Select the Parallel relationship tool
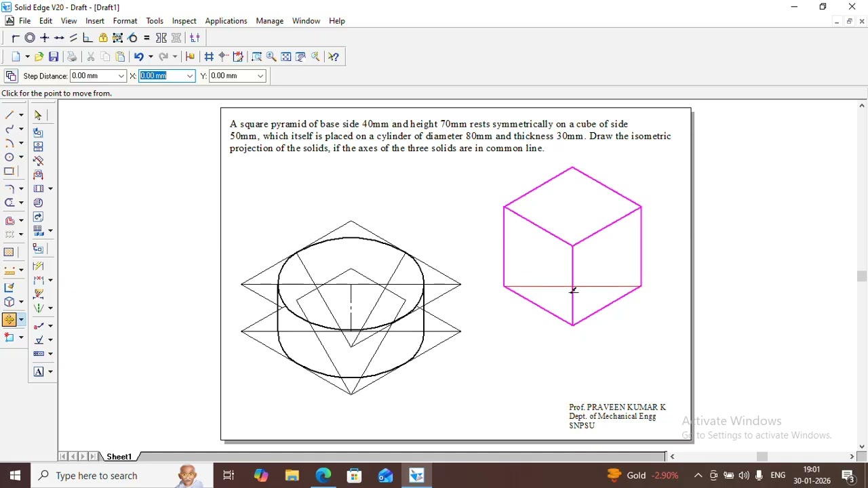This screenshot has height=488, width=868. [73, 38]
